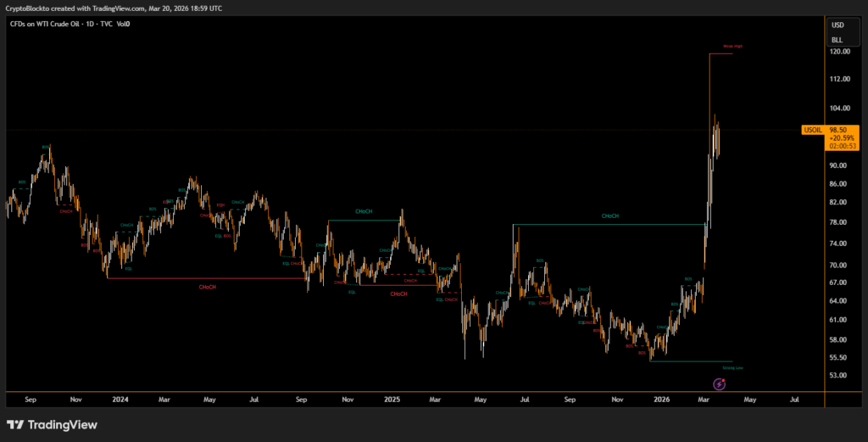Click the 2024 marker on time axis

click(x=120, y=398)
